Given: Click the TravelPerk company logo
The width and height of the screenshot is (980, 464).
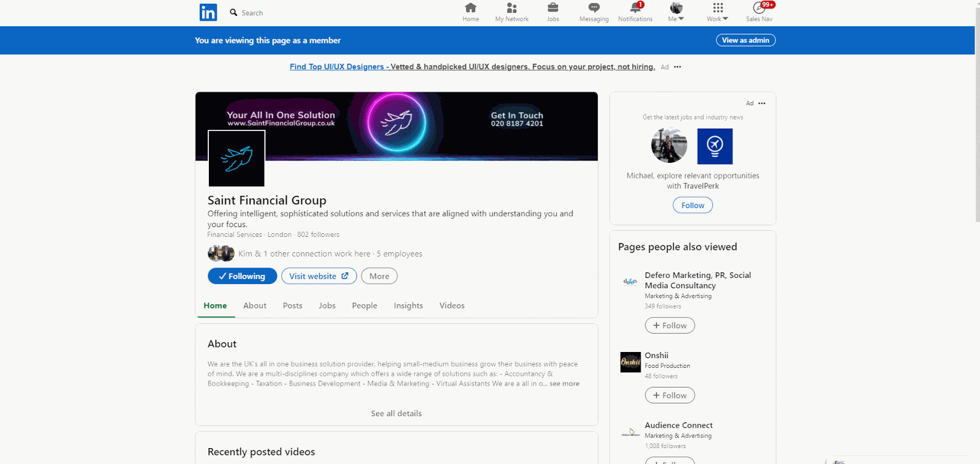Looking at the screenshot, I should tap(715, 146).
